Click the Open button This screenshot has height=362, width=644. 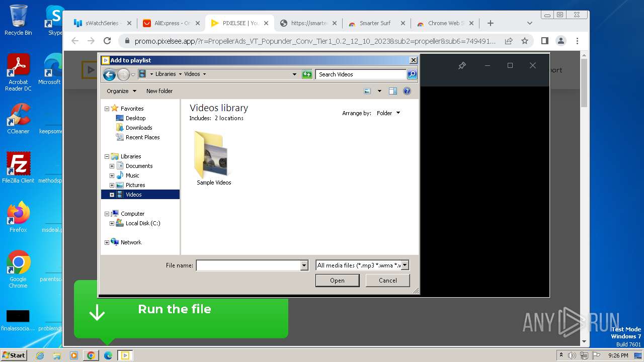pyautogui.click(x=337, y=281)
